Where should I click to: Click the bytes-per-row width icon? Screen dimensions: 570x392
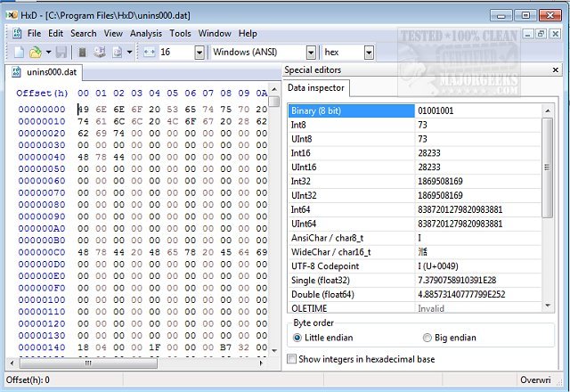(x=149, y=53)
